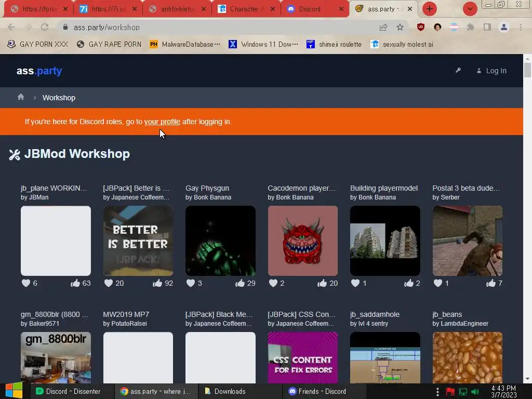Image resolution: width=532 pixels, height=399 pixels.
Task: Like Better is Better with thumbs-up
Action: pyautogui.click(x=157, y=283)
